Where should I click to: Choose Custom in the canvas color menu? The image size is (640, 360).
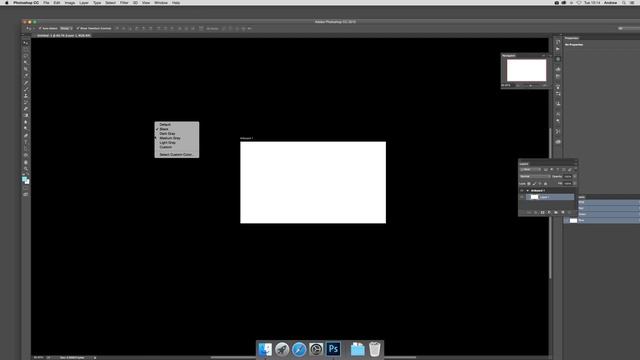[x=177, y=147]
